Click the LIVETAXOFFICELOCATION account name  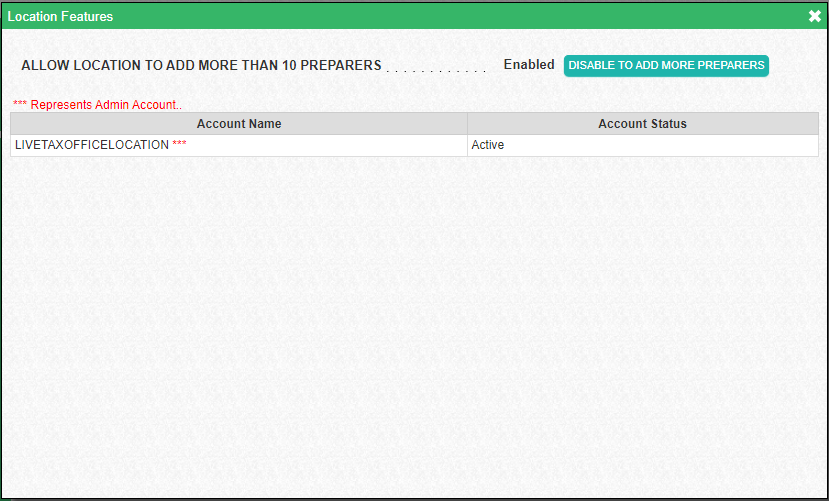point(92,145)
